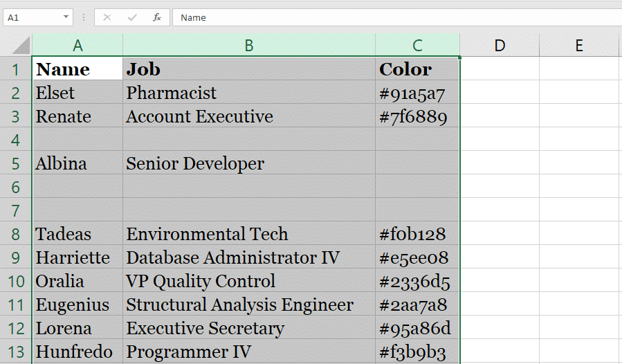Click the cell with #2aa7a8
This screenshot has width=622, height=364.
click(417, 304)
